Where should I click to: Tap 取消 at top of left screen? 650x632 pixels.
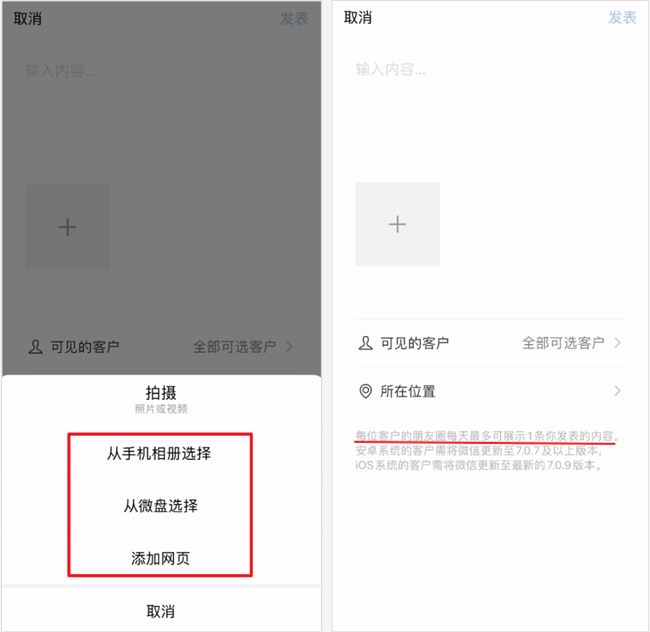point(28,19)
